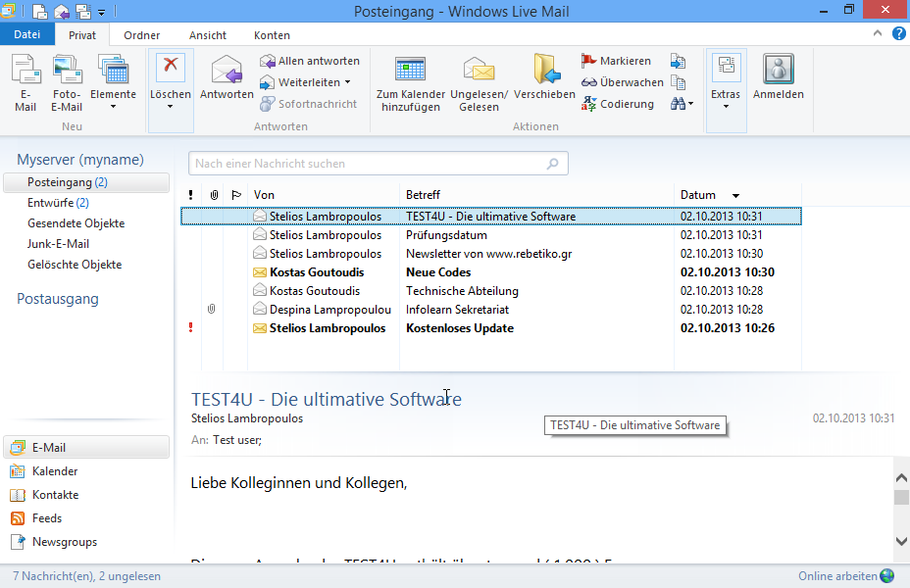910x588 pixels.
Task: Open the Gesendete Objekte folder
Action: [76, 223]
